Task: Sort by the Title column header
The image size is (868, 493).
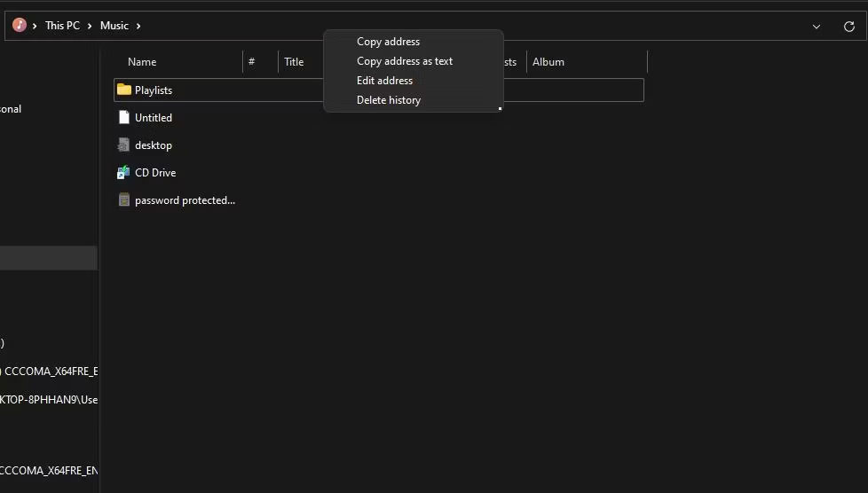Action: tap(294, 62)
